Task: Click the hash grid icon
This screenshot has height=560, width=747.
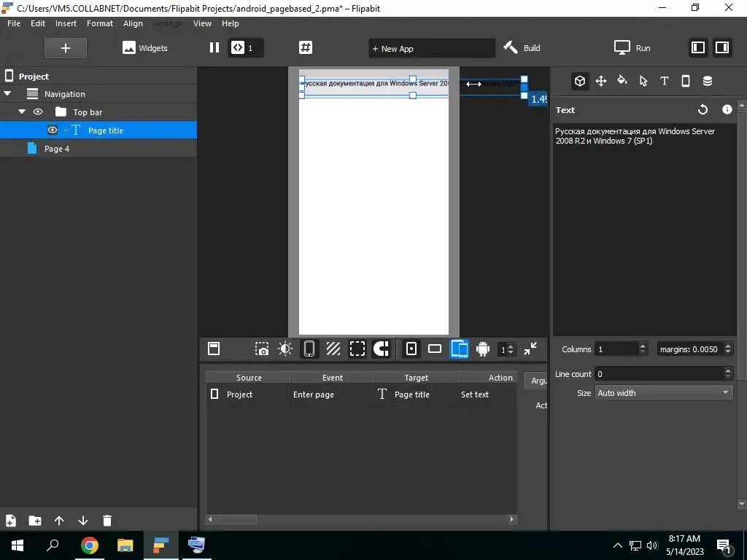Action: click(306, 47)
